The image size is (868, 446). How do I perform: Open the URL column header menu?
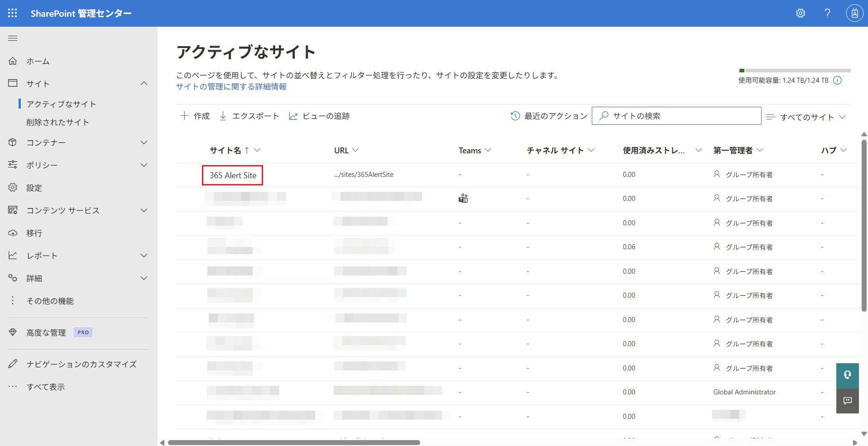[x=346, y=151]
